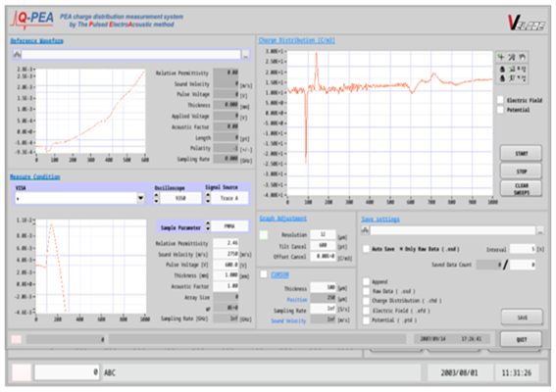The height and width of the screenshot is (392, 556).
Task: Select the zoom magnifier tool in graph palette
Action: [512, 57]
